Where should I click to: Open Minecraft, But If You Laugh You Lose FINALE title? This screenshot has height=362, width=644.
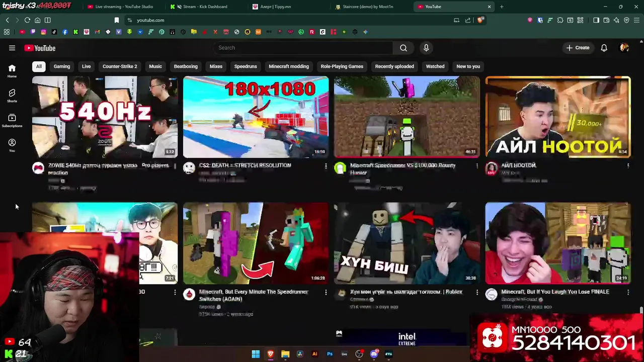coord(555,292)
